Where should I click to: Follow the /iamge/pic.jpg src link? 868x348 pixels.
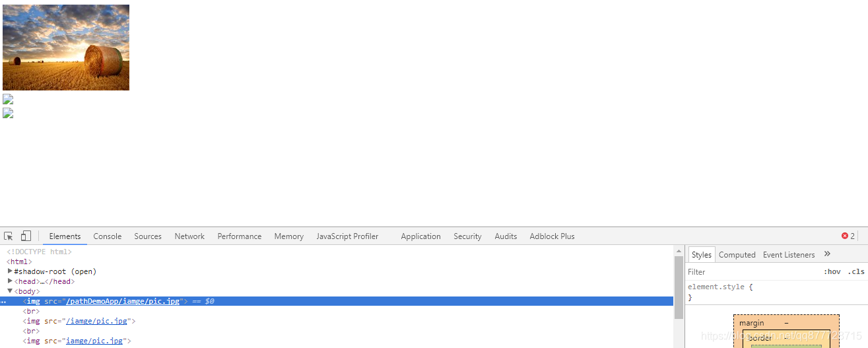click(96, 321)
